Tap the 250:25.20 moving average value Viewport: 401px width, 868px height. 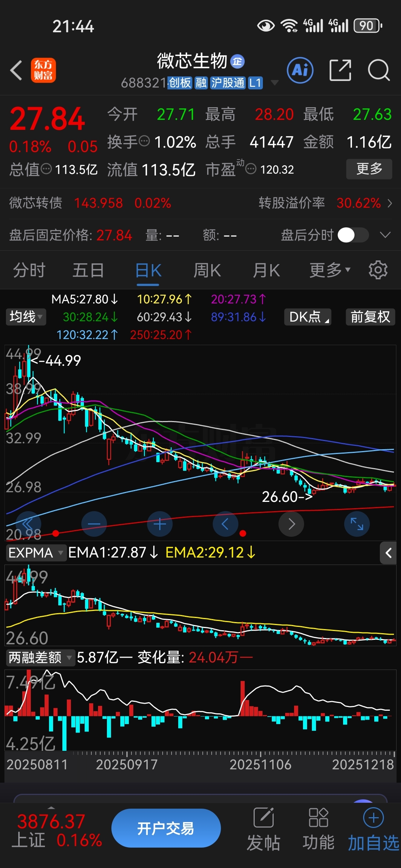pyautogui.click(x=161, y=335)
